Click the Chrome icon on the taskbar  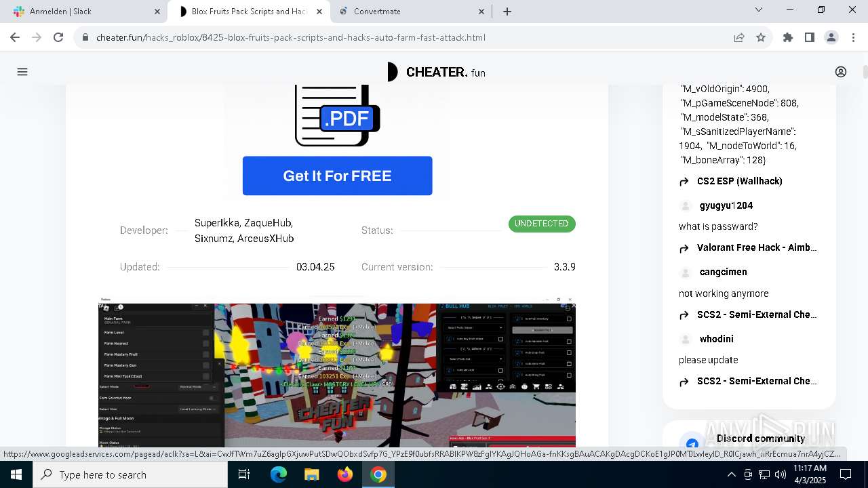(378, 474)
